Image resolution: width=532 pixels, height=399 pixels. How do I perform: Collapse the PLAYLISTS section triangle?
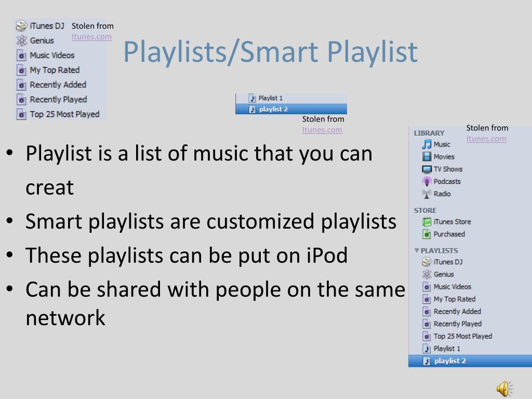tap(417, 250)
